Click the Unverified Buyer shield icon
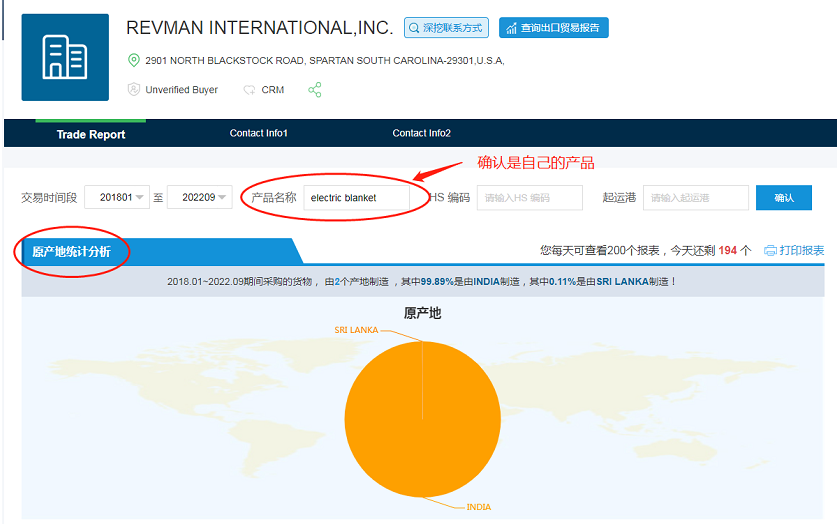837x524 pixels. 133,89
